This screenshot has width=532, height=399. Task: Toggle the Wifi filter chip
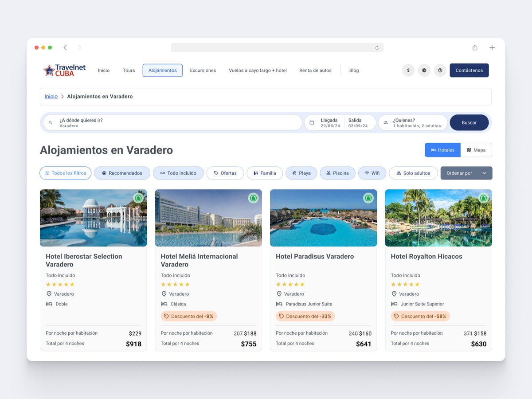pos(372,173)
